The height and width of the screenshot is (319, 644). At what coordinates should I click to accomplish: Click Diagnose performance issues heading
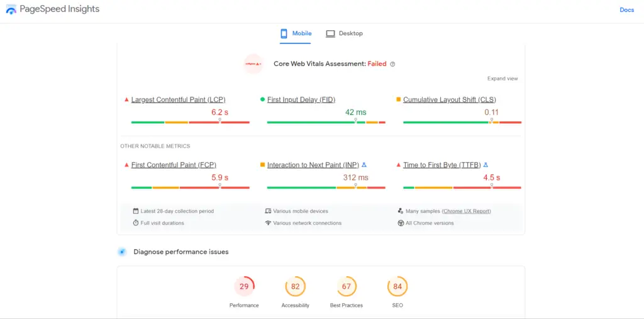(181, 252)
